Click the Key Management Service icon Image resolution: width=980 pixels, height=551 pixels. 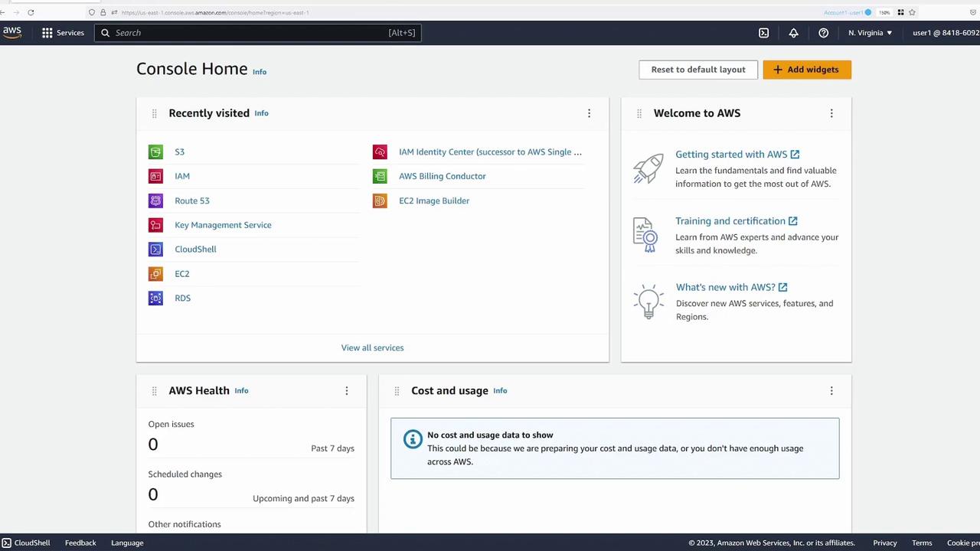[155, 225]
